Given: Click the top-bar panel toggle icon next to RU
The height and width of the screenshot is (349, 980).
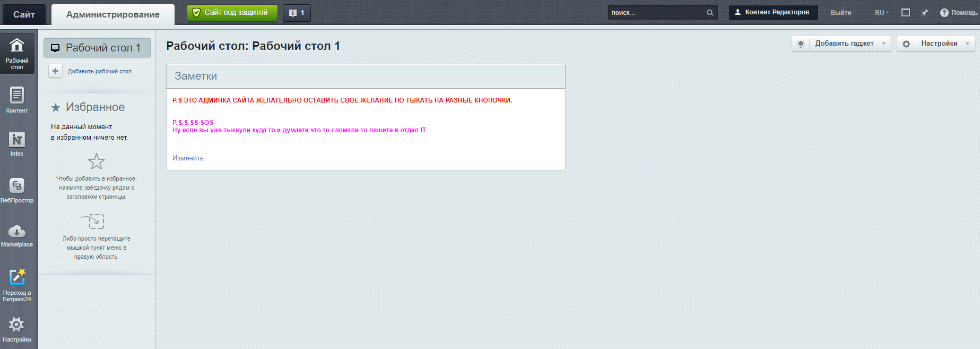Looking at the screenshot, I should coord(906,13).
